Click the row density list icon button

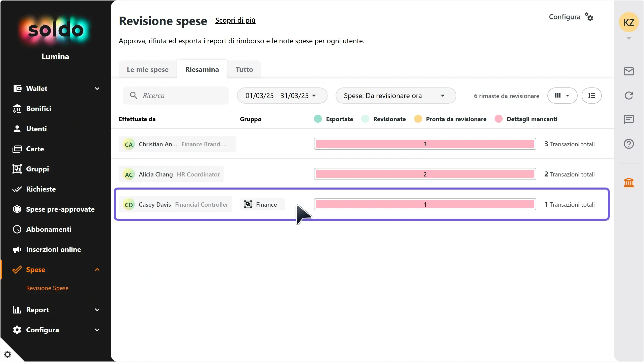click(x=591, y=96)
